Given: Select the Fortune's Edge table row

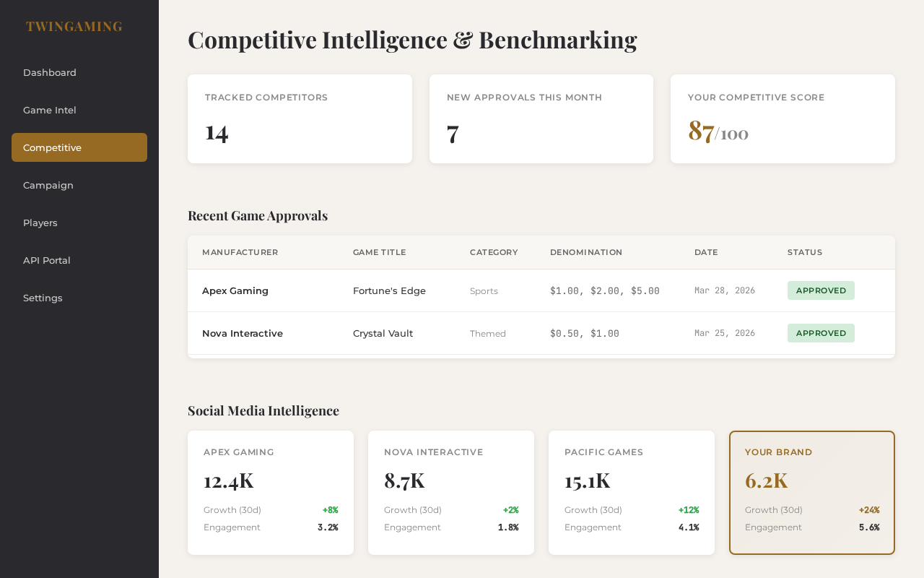Looking at the screenshot, I should [x=541, y=290].
